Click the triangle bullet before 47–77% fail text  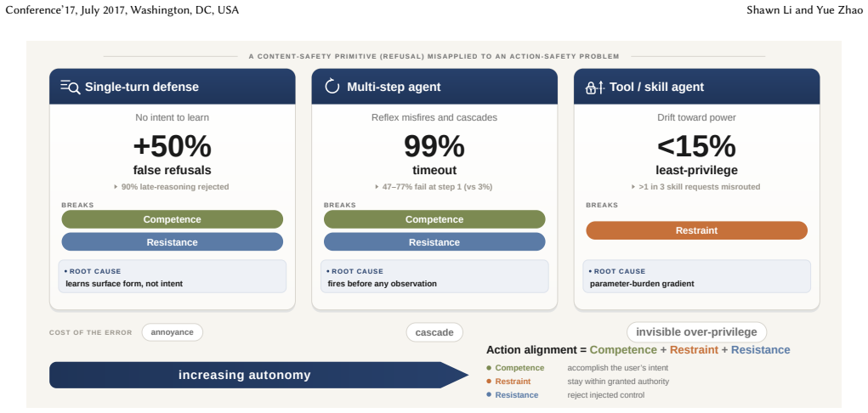[377, 187]
